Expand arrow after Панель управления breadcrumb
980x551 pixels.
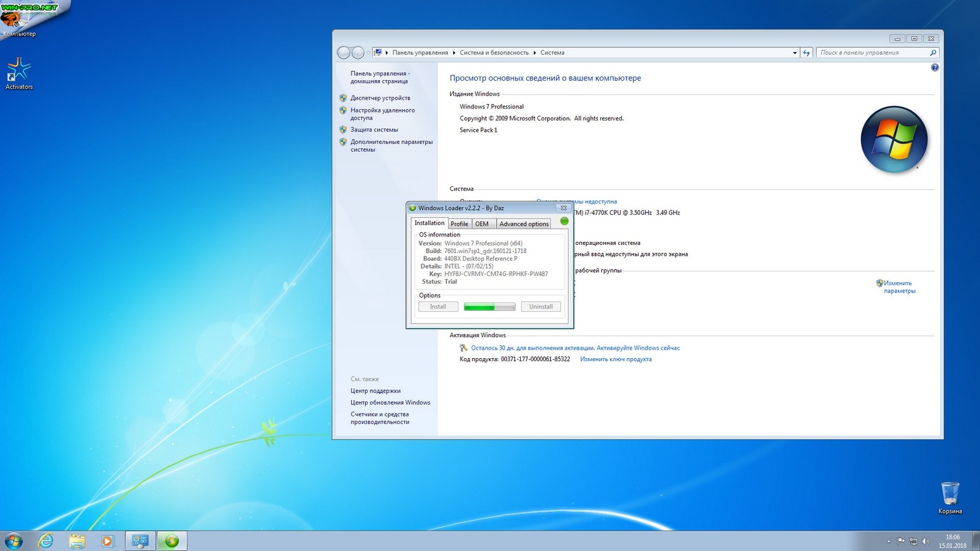454,53
